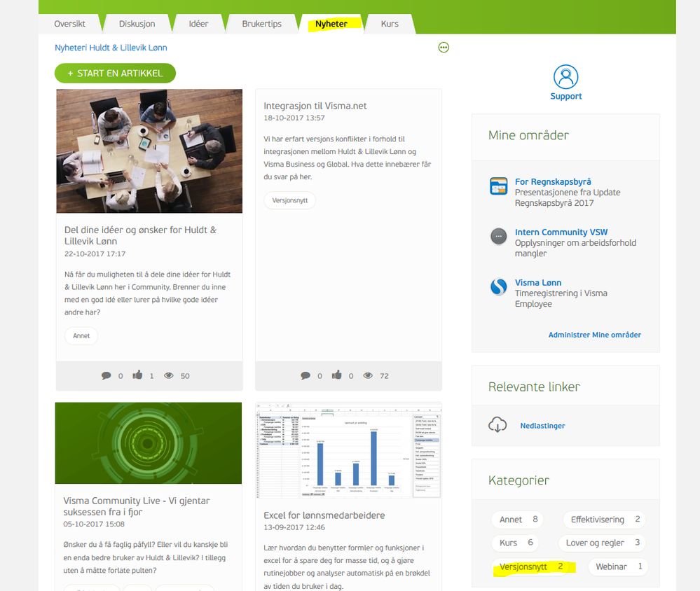This screenshot has height=591, width=700.
Task: Click the date '22-10-2017 17:17'
Action: [x=95, y=253]
